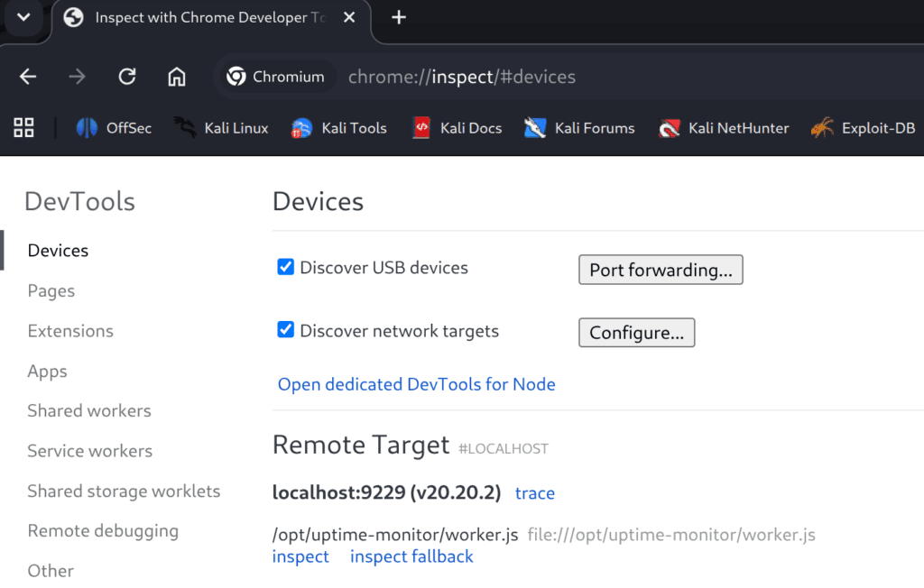Click inspect fallback for worker.js

click(411, 556)
